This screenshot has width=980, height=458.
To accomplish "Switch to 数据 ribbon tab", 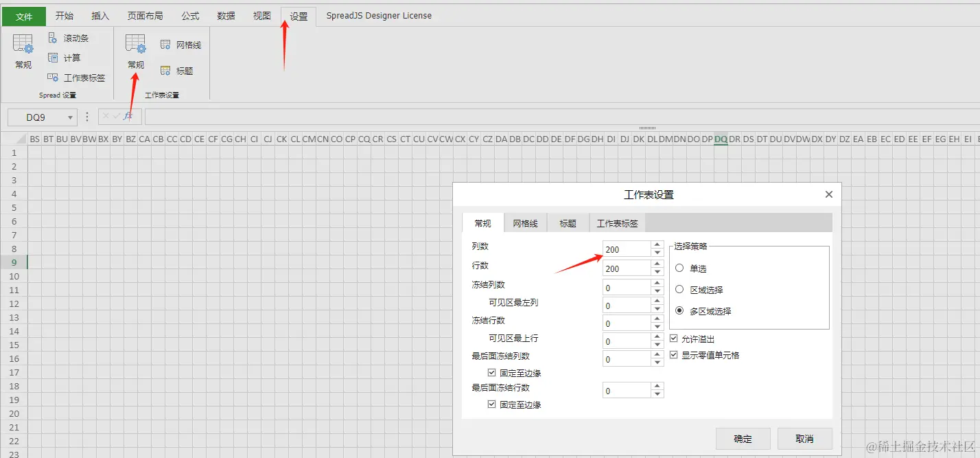I will coord(226,16).
